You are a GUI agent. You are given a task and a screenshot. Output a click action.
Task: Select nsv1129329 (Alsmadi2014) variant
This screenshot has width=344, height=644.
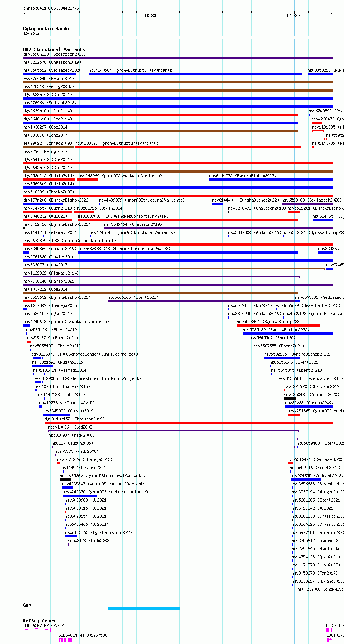click(x=51, y=273)
